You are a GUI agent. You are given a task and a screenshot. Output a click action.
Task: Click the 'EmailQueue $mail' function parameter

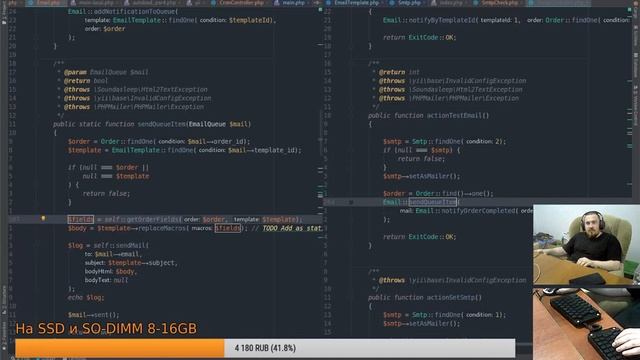coord(218,124)
